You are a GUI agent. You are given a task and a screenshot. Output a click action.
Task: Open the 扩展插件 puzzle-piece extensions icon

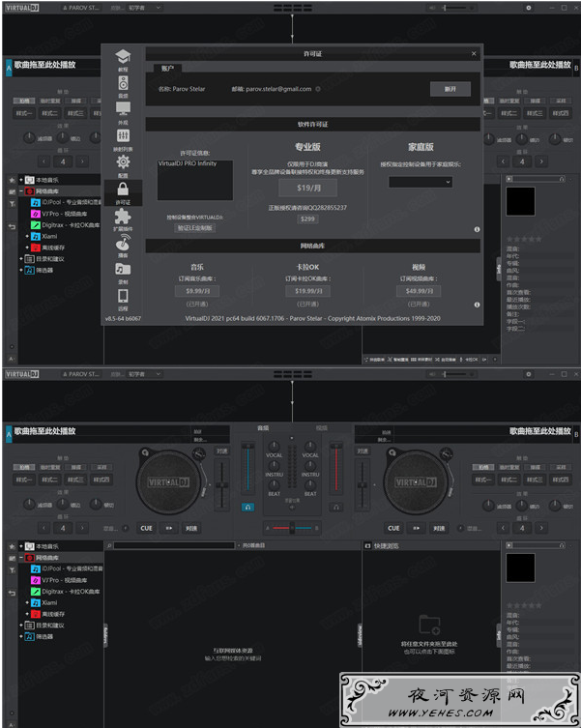[x=123, y=216]
